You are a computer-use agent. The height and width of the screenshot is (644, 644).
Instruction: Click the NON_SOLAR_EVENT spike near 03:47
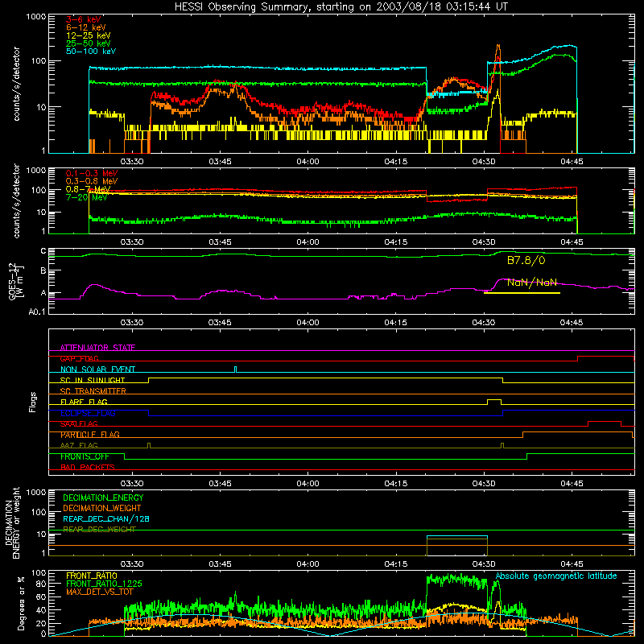pos(235,369)
